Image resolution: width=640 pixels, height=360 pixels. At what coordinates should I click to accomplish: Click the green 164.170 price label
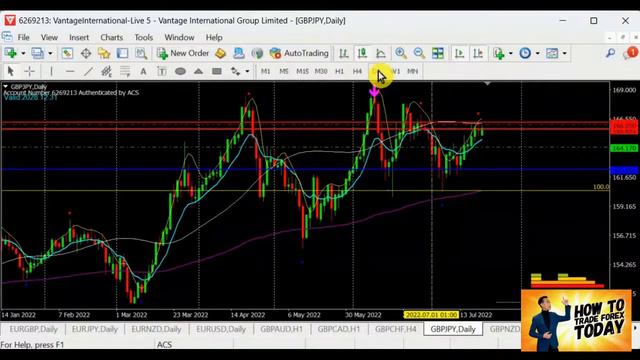(624, 148)
